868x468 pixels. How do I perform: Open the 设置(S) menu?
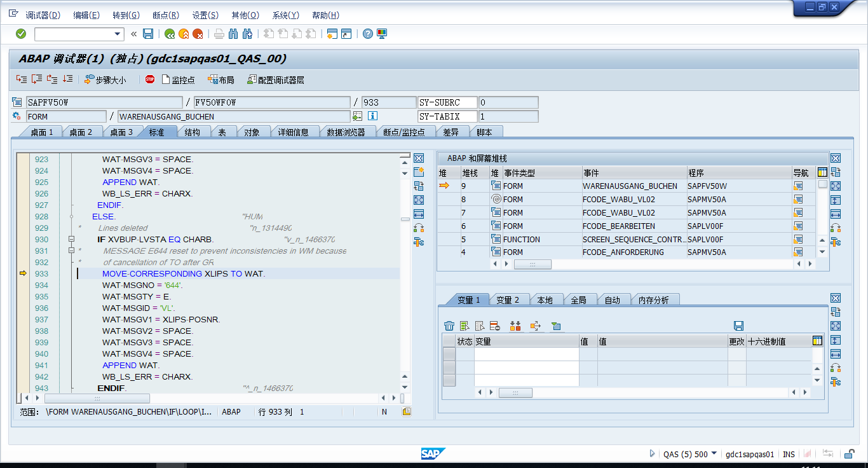tap(205, 15)
